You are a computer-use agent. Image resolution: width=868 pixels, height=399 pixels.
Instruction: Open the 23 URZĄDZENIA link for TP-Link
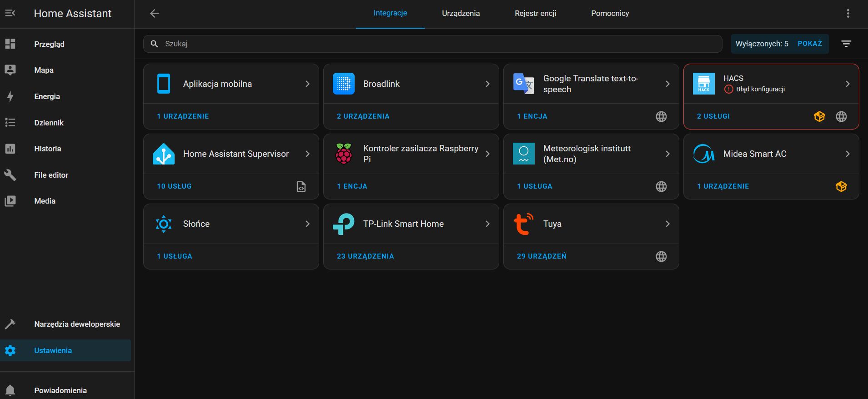tap(365, 256)
